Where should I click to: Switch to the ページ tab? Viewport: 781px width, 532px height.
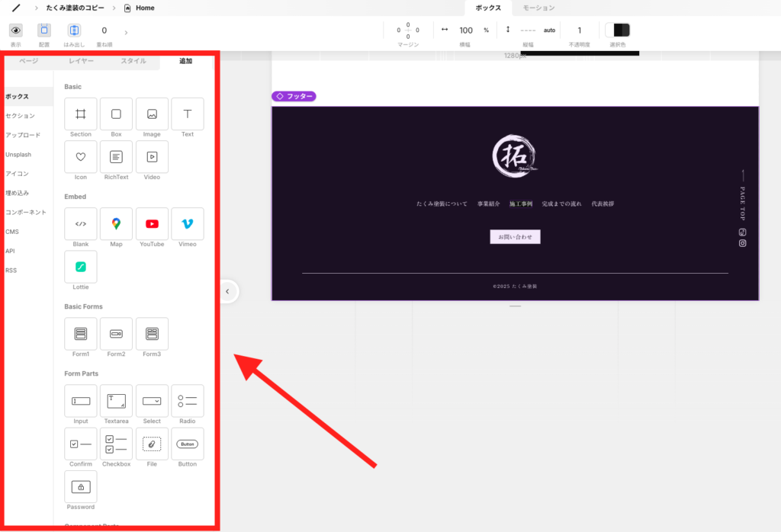click(x=28, y=61)
